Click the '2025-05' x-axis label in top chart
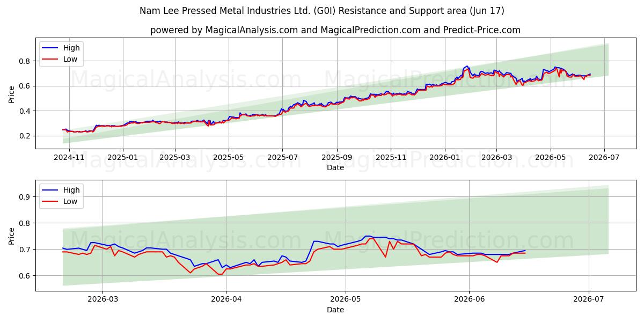The height and width of the screenshot is (322, 644). click(x=229, y=158)
